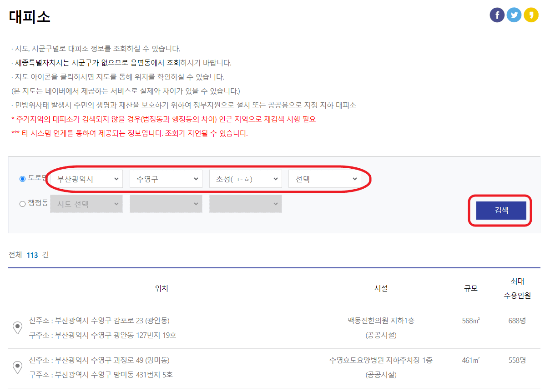Share the page via the Twitter icon
The height and width of the screenshot is (392, 545).
(514, 15)
